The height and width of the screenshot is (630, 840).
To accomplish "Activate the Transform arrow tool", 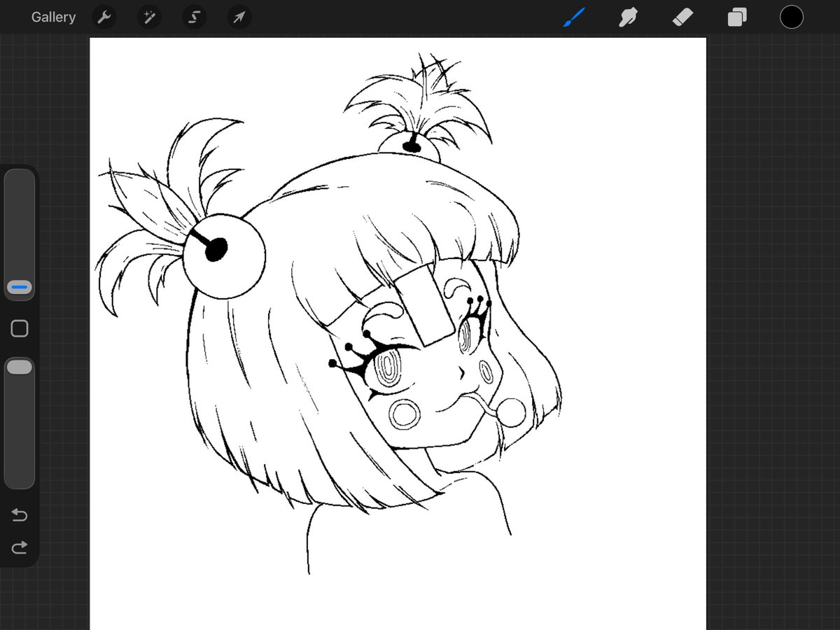I will (239, 17).
